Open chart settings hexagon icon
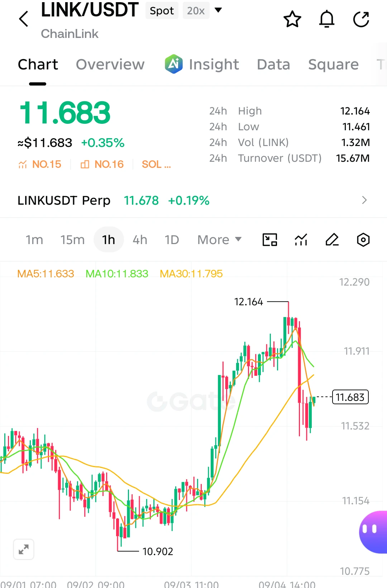 pos(363,239)
